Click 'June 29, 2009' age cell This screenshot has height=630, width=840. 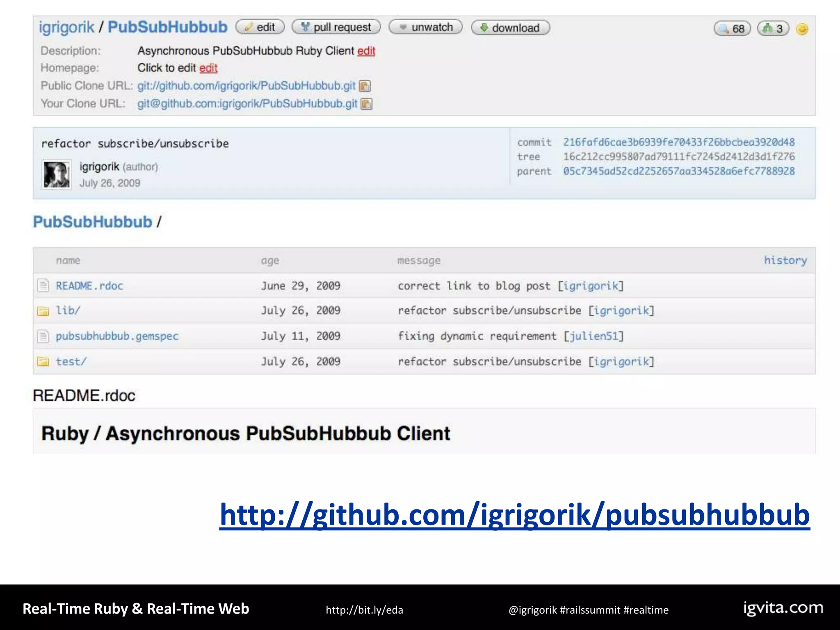[301, 286]
